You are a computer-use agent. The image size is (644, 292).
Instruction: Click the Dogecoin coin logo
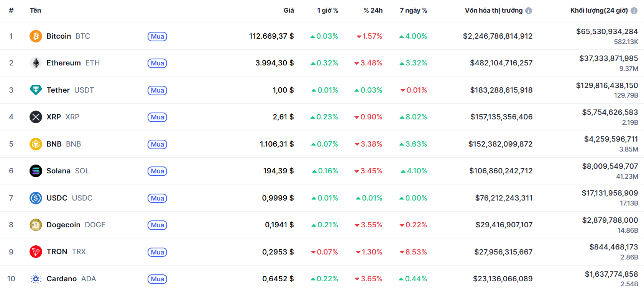[x=36, y=225]
